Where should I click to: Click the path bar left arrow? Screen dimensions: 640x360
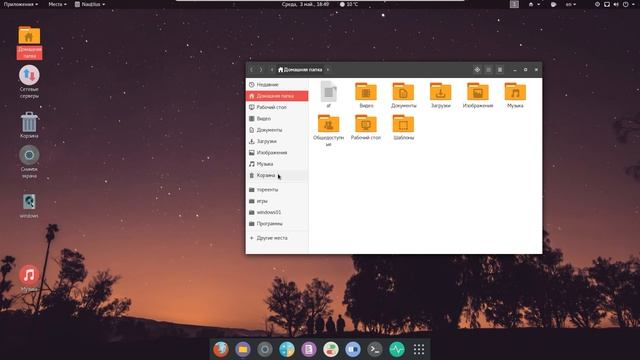pyautogui.click(x=272, y=70)
